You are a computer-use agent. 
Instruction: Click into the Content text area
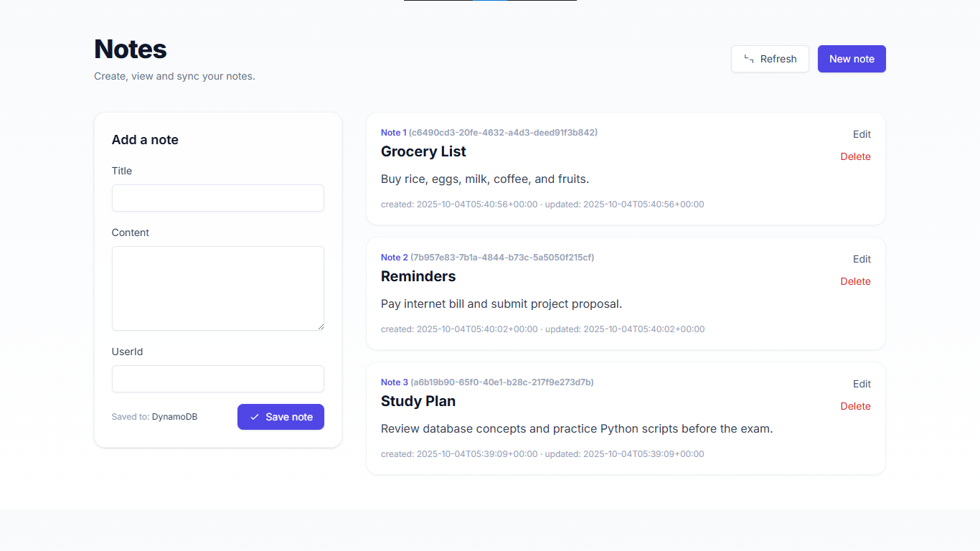(218, 288)
